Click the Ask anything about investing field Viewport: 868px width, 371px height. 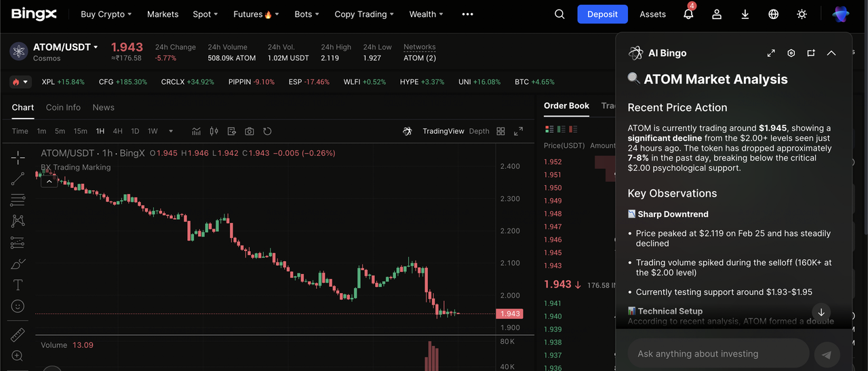pyautogui.click(x=717, y=353)
